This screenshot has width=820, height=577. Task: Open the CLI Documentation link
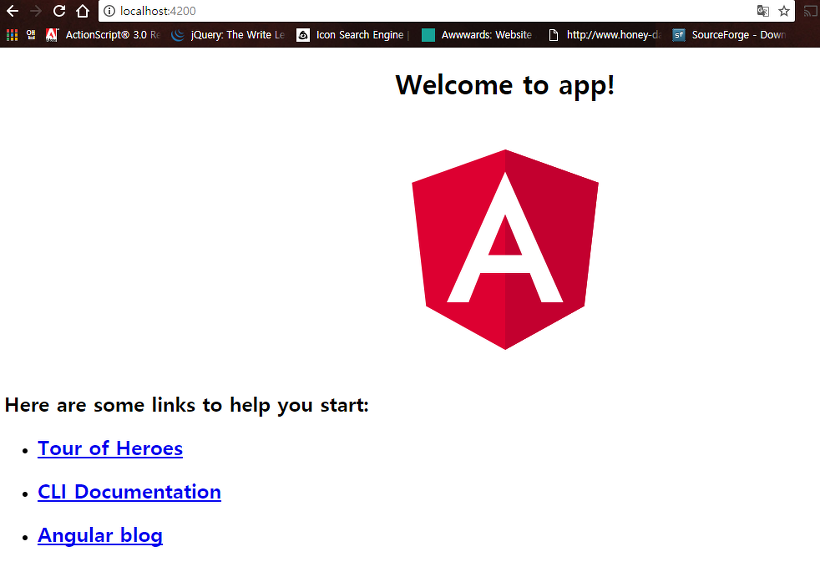click(x=129, y=492)
